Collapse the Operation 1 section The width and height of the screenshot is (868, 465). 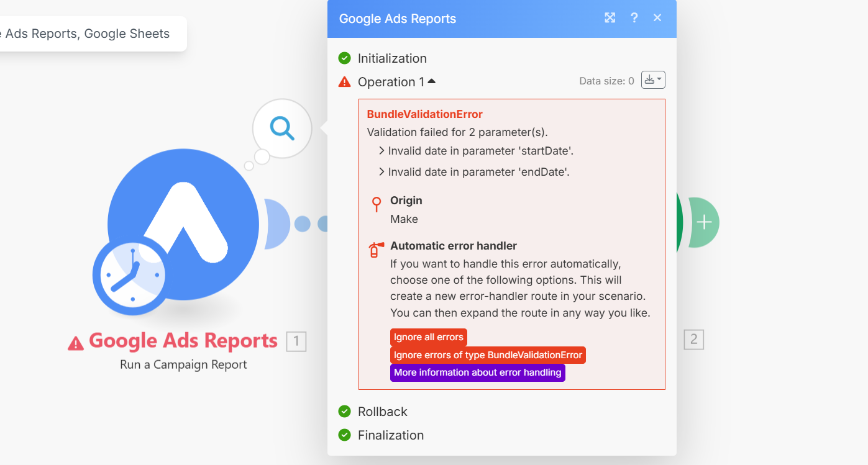[432, 81]
